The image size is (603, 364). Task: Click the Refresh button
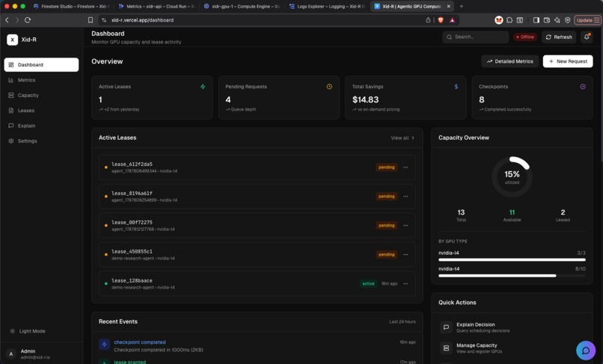pyautogui.click(x=559, y=37)
